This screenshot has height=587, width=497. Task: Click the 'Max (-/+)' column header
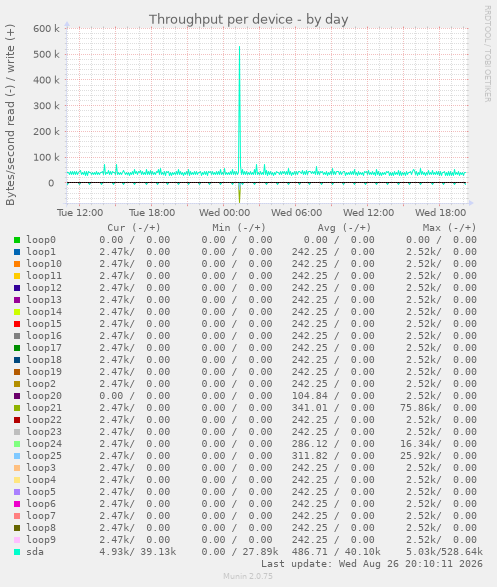pos(449,228)
